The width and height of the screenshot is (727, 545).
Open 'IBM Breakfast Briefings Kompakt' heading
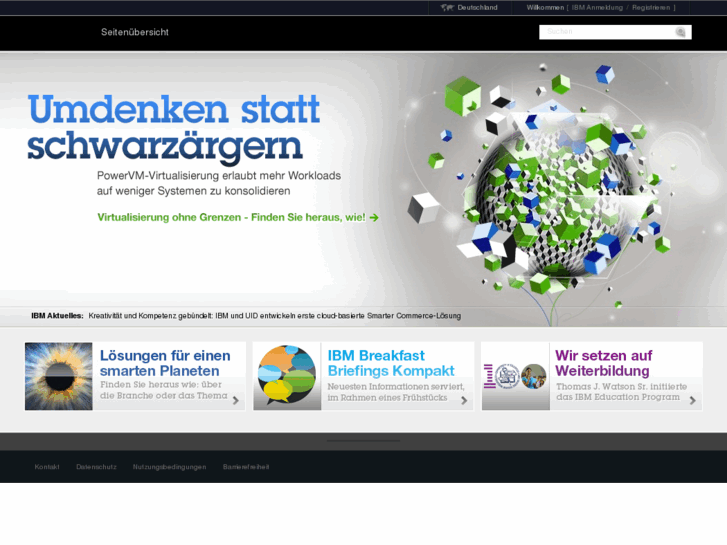pos(391,363)
